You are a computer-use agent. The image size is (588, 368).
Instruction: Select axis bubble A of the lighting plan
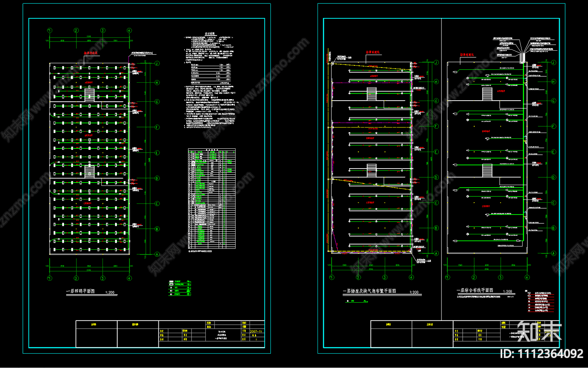coord(157,254)
